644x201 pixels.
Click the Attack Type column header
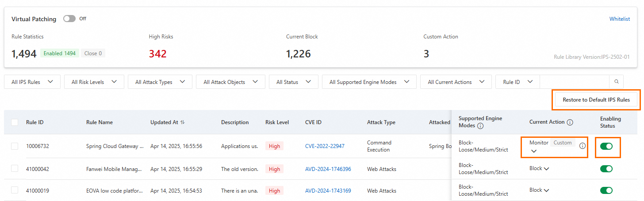[381, 122]
